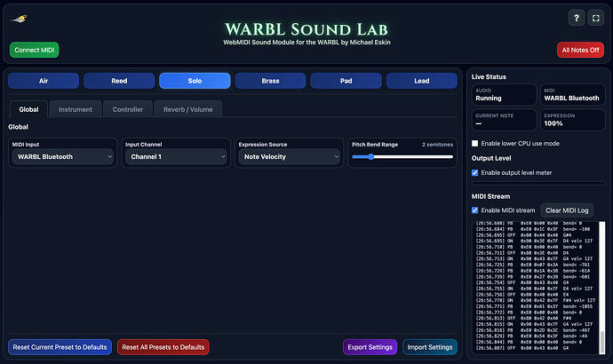Open the MIDI Input dropdown

click(62, 156)
